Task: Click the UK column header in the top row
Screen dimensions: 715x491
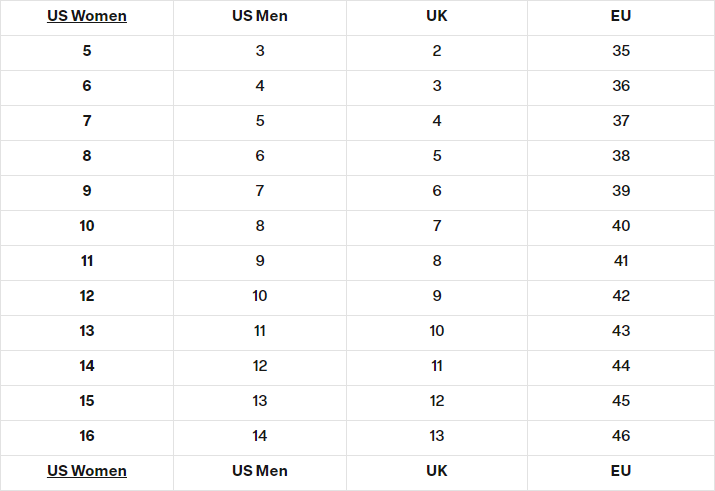Action: click(437, 16)
